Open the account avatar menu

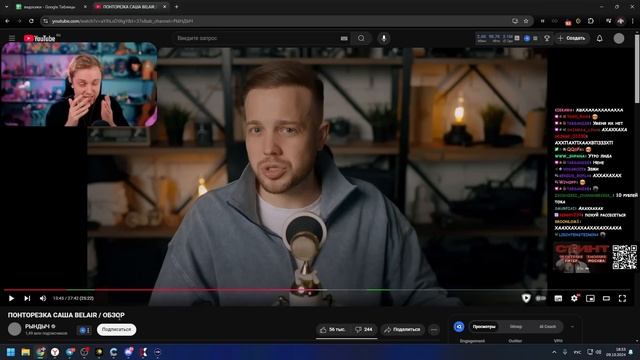(x=619, y=38)
